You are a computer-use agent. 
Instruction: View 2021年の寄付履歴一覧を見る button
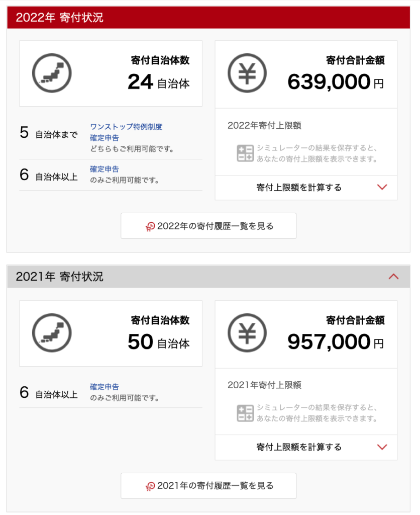pyautogui.click(x=208, y=486)
